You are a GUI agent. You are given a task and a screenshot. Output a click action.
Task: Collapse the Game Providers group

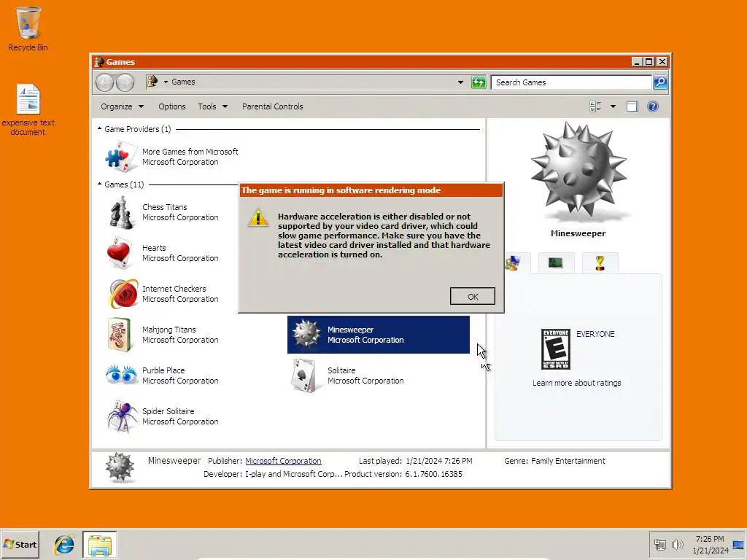(99, 128)
